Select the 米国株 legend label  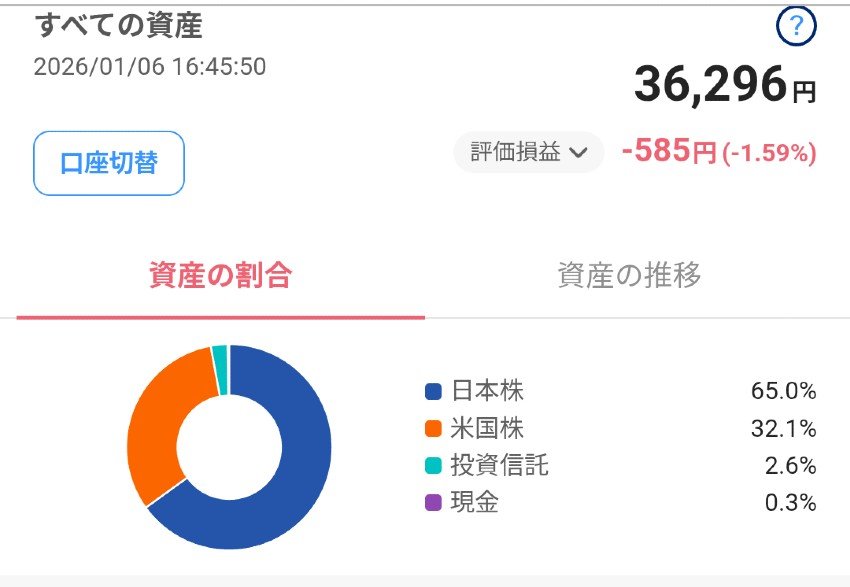click(487, 429)
